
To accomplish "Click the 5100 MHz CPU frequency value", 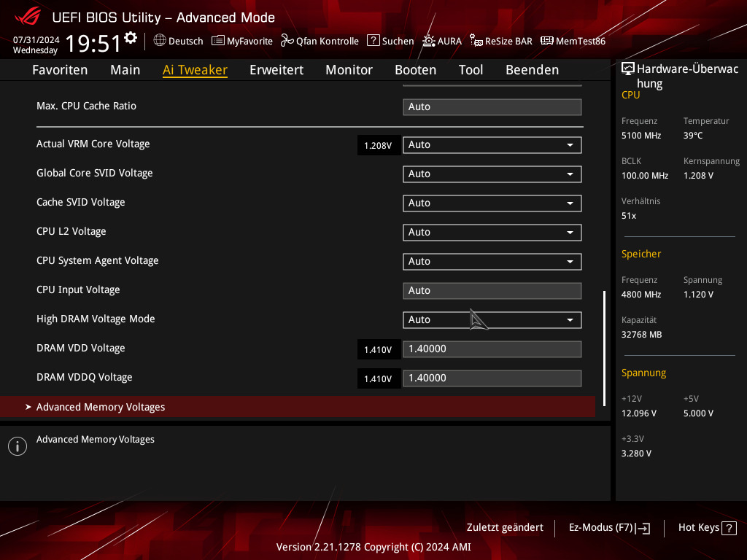I will coord(640,135).
